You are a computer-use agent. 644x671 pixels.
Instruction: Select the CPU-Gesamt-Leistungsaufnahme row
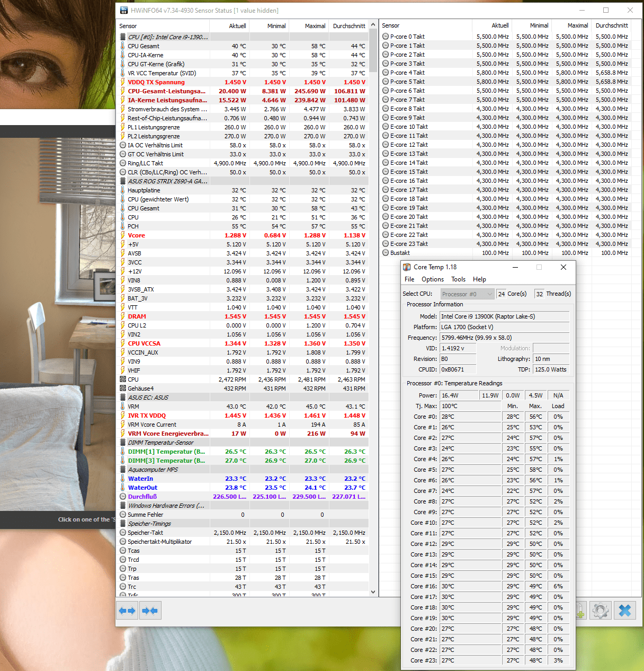[243, 91]
